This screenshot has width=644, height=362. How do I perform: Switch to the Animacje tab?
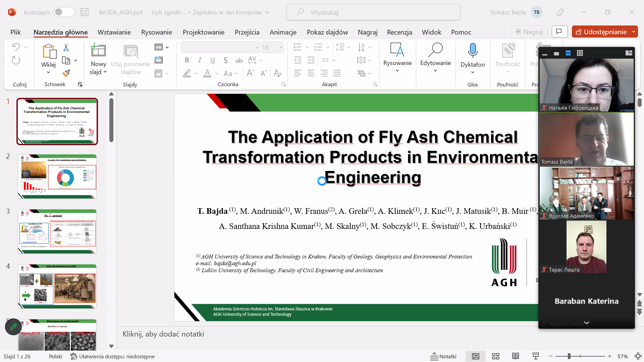tap(283, 32)
